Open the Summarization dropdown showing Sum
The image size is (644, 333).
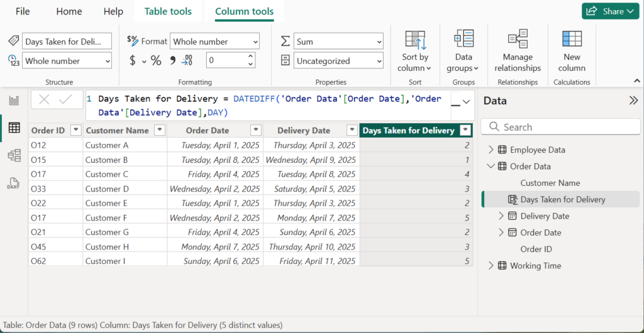339,41
